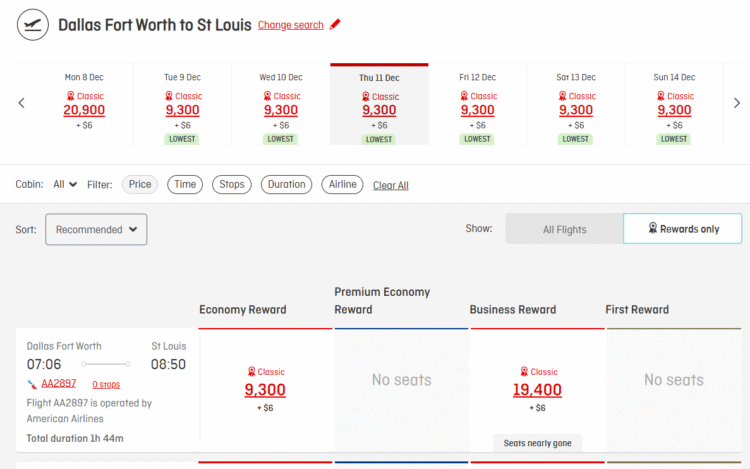Click Classic rosette icon in Economy fare cell
This screenshot has height=469, width=750.
click(x=252, y=371)
